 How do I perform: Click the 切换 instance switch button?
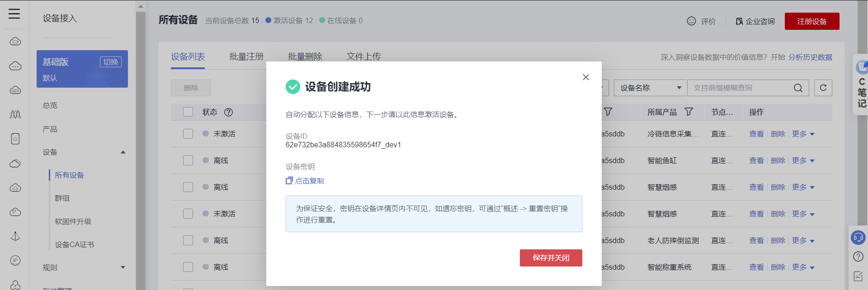pos(111,62)
